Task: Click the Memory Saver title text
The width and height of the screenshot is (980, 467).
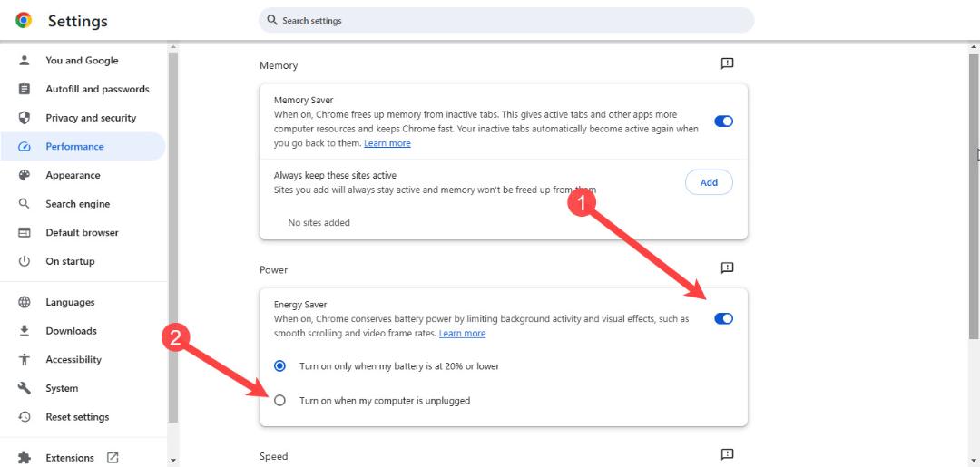Action: click(304, 100)
